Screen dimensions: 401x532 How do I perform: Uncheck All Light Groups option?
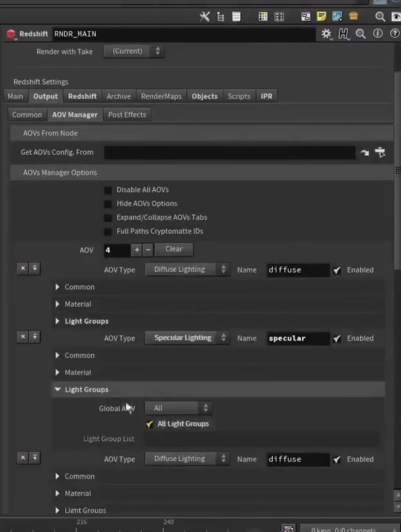point(149,424)
